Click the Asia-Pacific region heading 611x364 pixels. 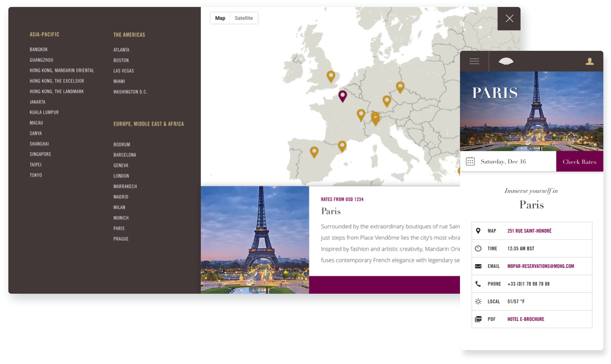click(x=45, y=34)
